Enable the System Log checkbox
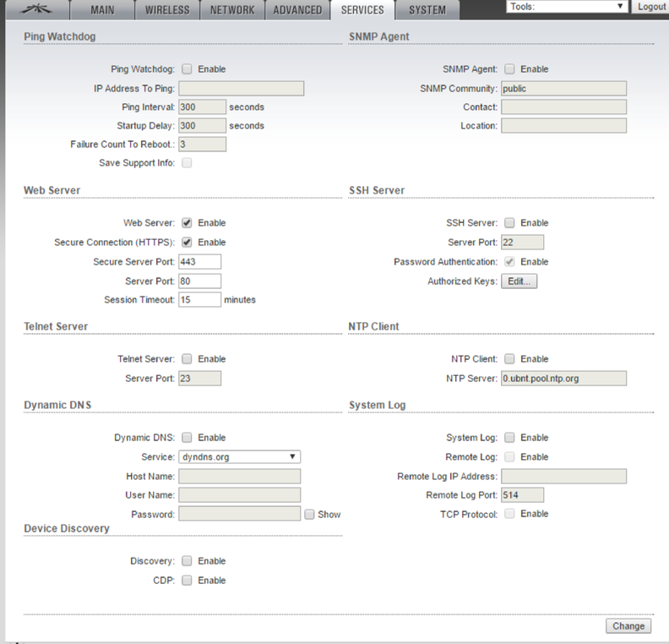 (x=509, y=438)
